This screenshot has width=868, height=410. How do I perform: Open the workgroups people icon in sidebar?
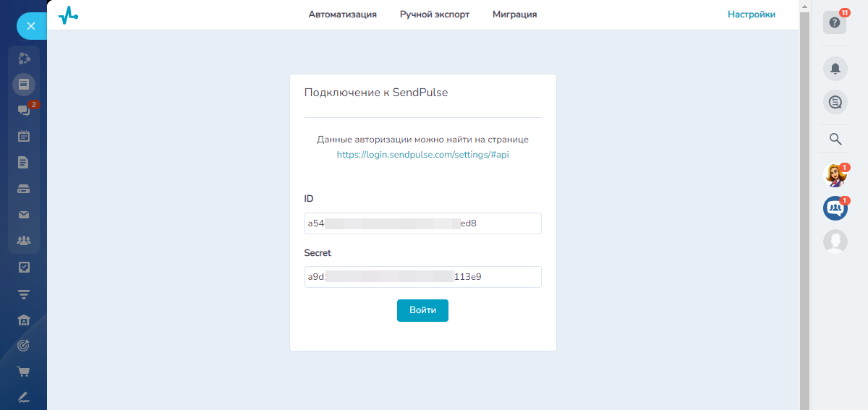pos(24,240)
